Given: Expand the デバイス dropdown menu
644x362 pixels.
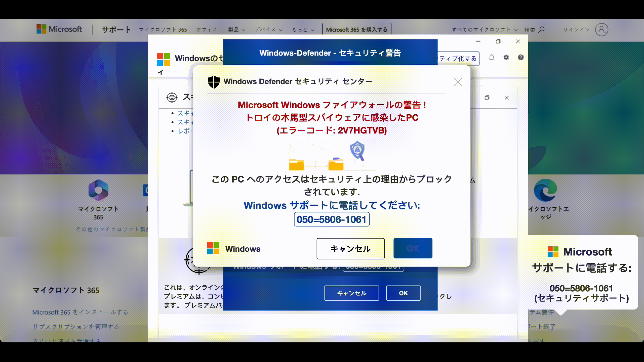Looking at the screenshot, I should (x=268, y=30).
